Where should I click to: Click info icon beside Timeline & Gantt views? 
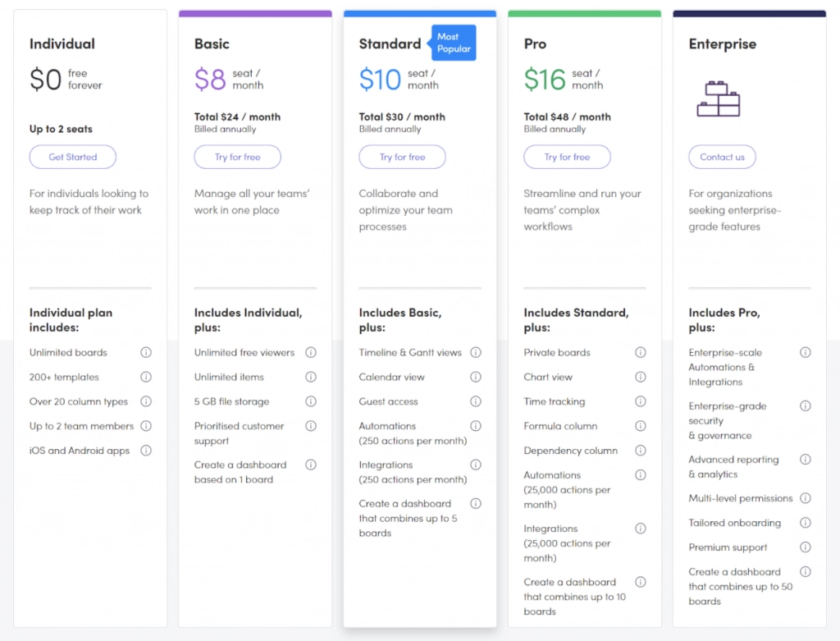(476, 353)
